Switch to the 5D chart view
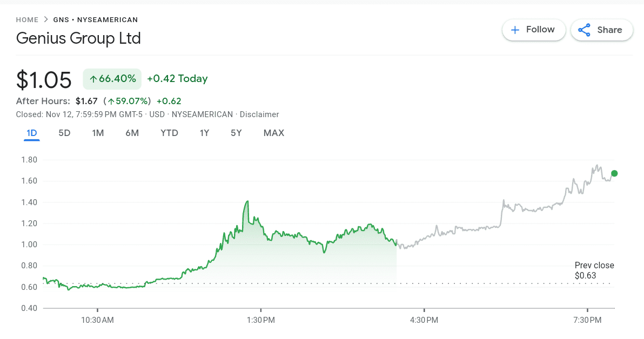 click(64, 133)
